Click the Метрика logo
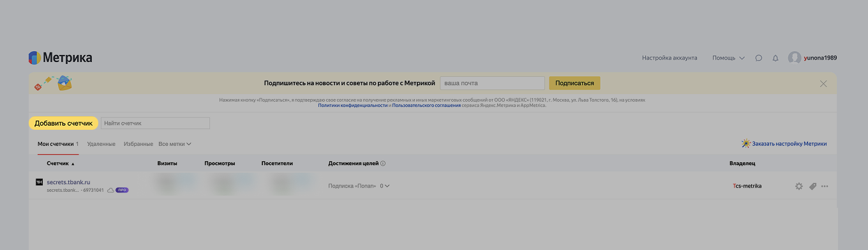This screenshot has height=250, width=868. [61, 58]
